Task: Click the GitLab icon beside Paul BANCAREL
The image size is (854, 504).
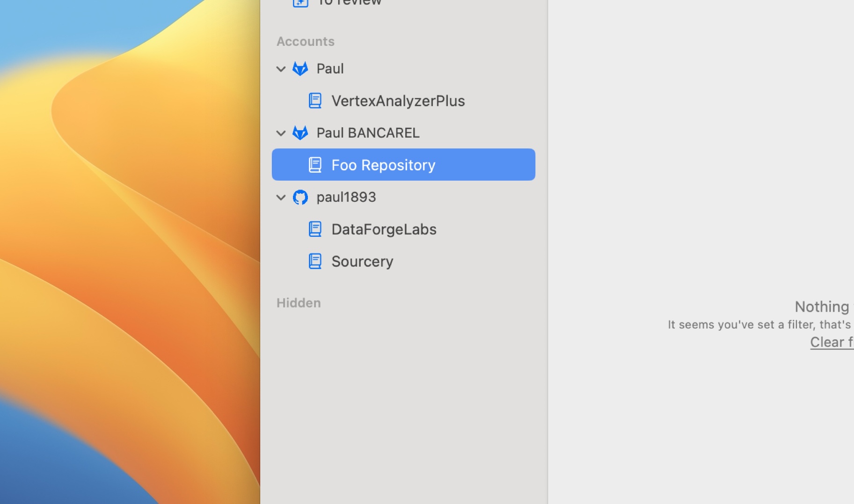Action: pyautogui.click(x=300, y=133)
